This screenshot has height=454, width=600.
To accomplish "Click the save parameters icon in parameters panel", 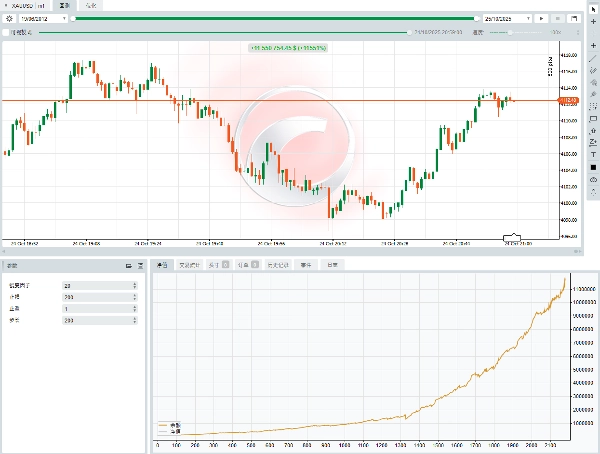I will [x=140, y=265].
